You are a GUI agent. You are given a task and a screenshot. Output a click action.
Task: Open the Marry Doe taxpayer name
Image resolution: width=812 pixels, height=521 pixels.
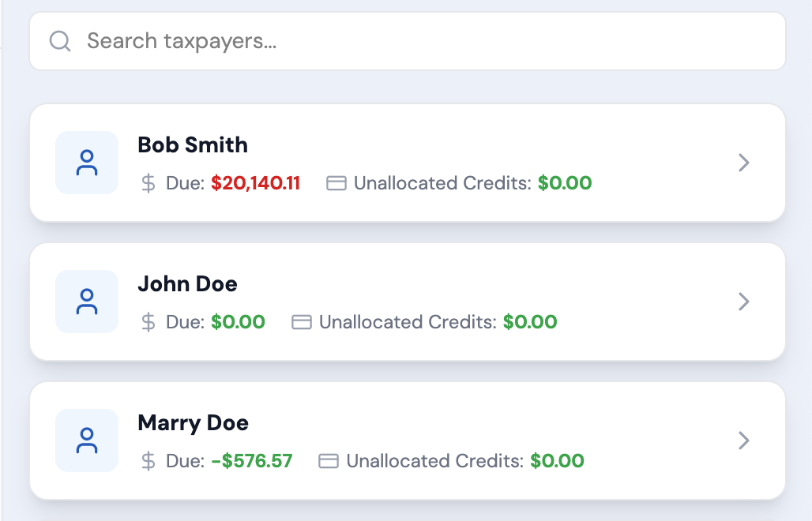coord(193,423)
